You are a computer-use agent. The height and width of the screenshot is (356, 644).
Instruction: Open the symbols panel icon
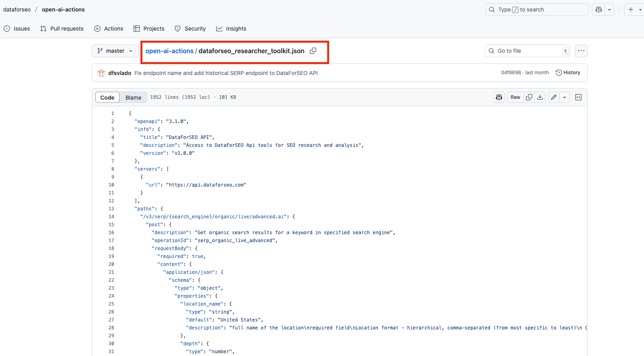click(x=578, y=97)
